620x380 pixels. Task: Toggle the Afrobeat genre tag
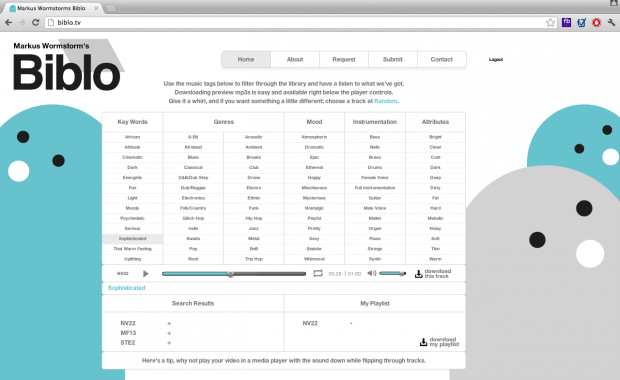pyautogui.click(x=193, y=147)
